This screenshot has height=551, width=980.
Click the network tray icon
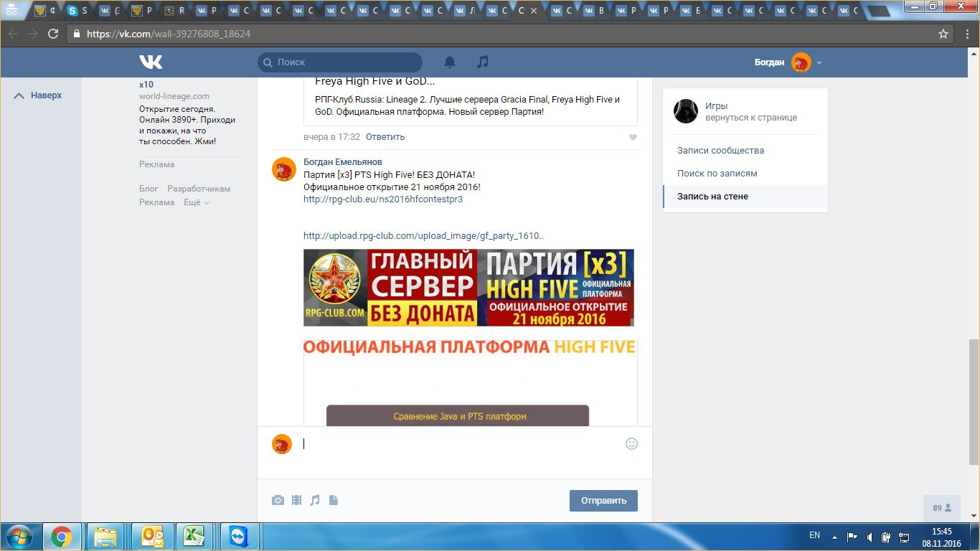click(904, 537)
